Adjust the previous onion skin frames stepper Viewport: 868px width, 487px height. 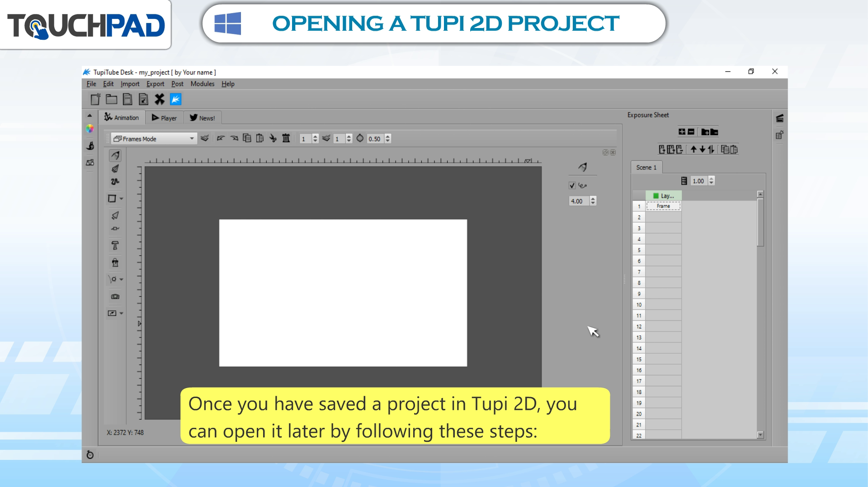(315, 139)
